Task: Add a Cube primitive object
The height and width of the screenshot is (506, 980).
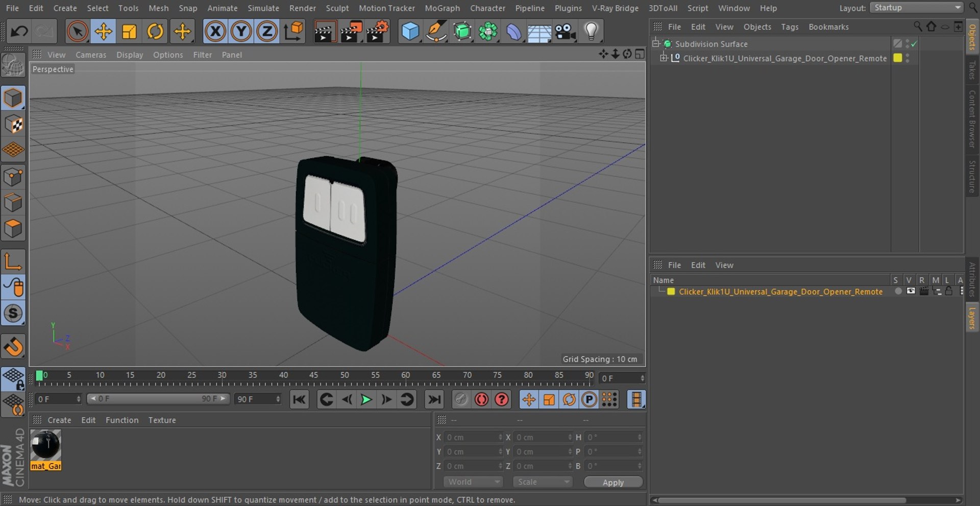Action: click(x=410, y=32)
